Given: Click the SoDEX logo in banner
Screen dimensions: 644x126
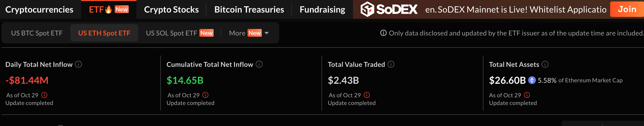Looking at the screenshot, I should [389, 9].
